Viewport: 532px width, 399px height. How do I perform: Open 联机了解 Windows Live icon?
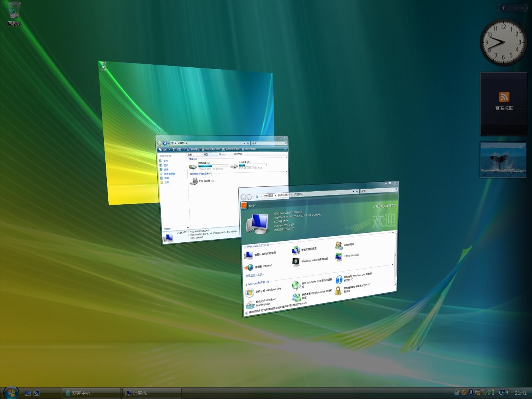(x=250, y=292)
